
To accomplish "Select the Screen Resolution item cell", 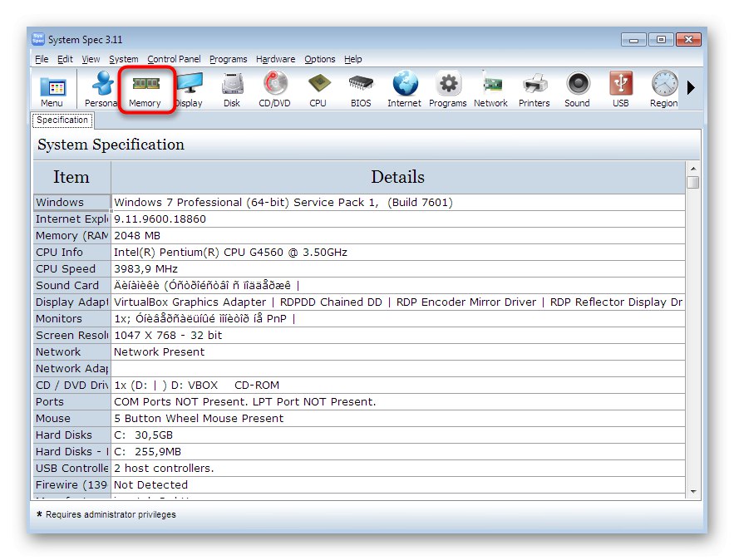I will [71, 336].
